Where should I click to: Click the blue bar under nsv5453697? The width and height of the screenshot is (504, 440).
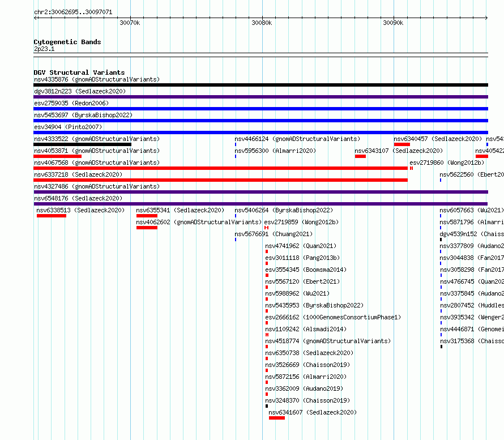click(x=260, y=121)
